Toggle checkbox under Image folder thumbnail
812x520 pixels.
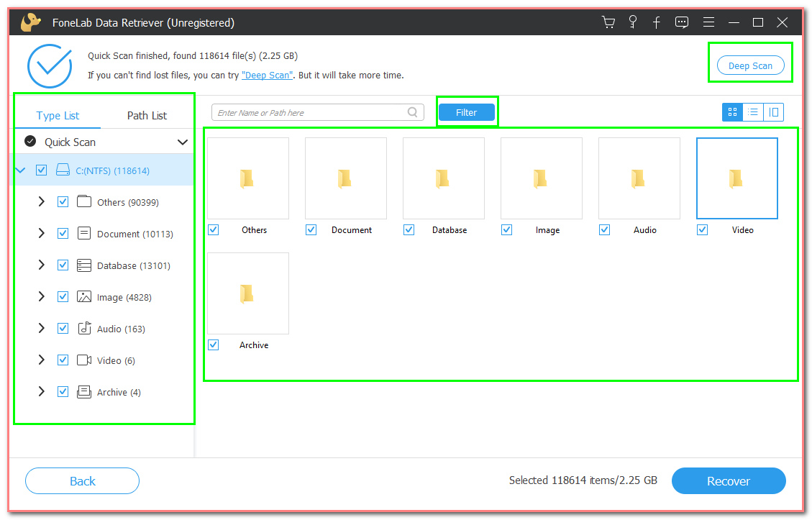point(507,229)
